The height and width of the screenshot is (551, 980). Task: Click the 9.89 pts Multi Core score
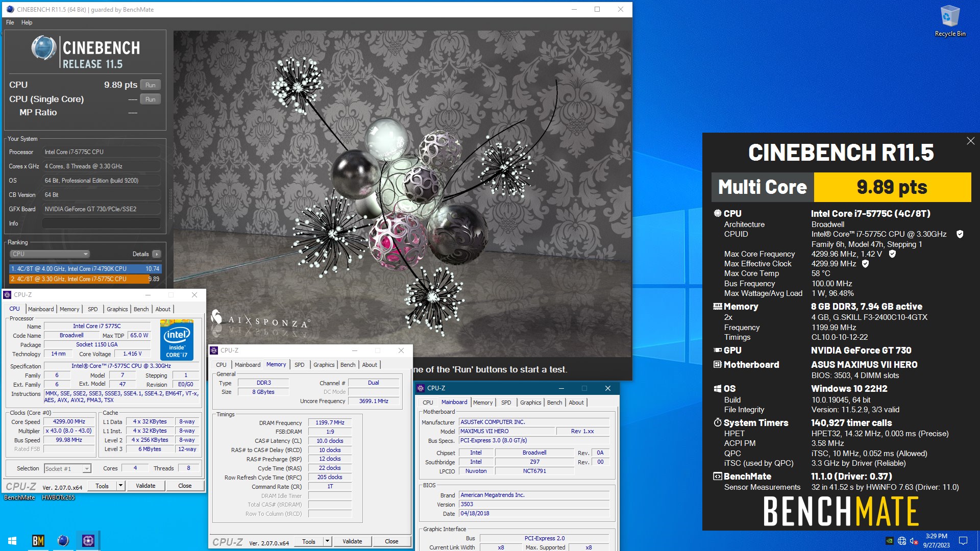(892, 187)
